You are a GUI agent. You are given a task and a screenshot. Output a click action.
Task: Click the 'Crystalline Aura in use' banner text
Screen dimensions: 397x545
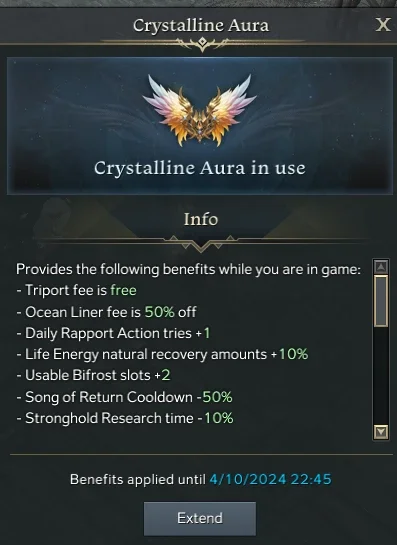200,168
